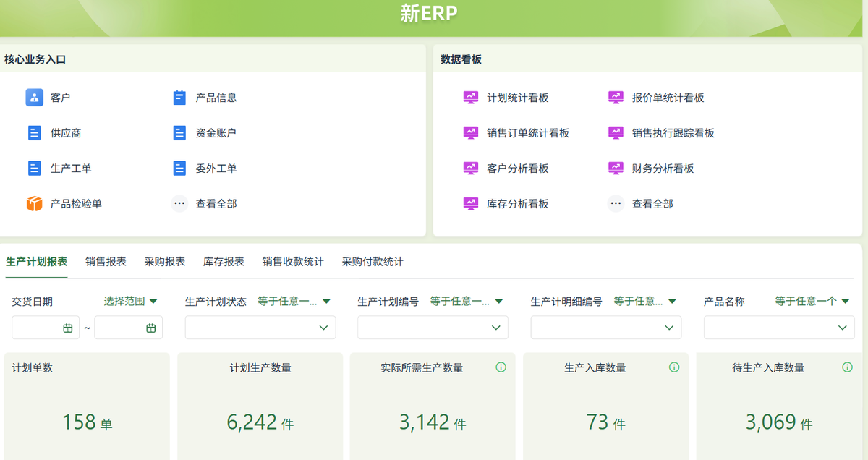The height and width of the screenshot is (460, 868).
Task: Click the calendar icon in the start date field
Action: coord(69,327)
